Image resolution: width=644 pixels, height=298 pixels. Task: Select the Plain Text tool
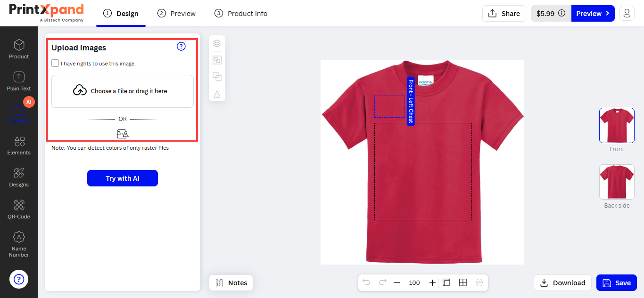tap(19, 81)
